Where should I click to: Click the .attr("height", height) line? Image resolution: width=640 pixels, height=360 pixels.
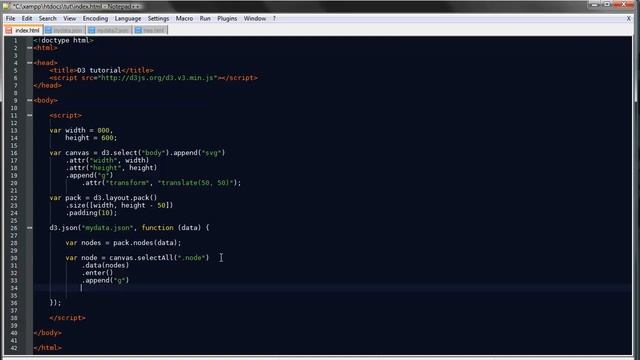(x=111, y=168)
